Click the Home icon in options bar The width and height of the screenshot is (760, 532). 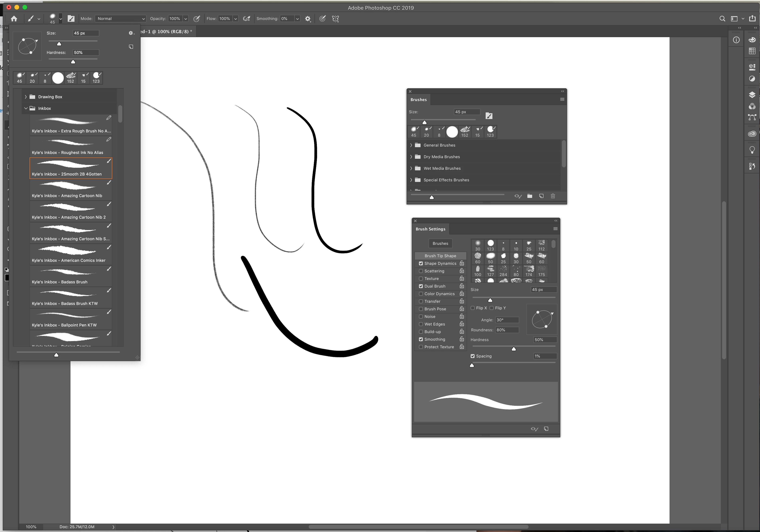14,19
